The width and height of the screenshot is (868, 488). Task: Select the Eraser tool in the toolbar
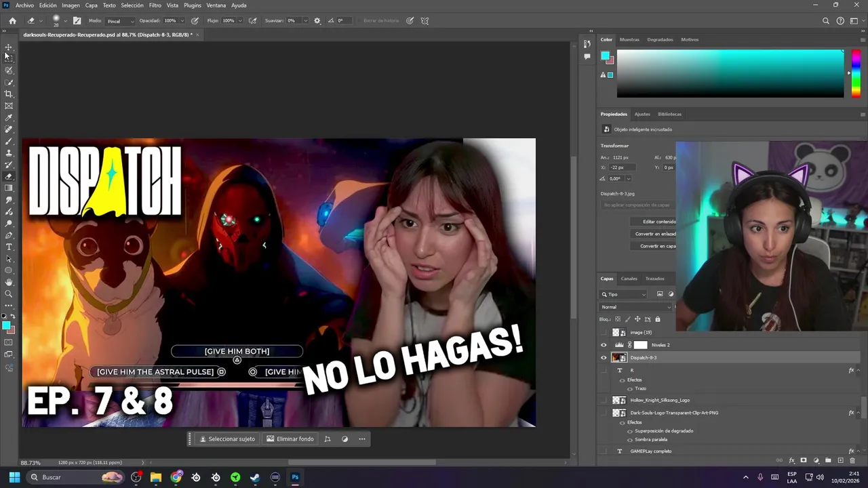pos(9,176)
